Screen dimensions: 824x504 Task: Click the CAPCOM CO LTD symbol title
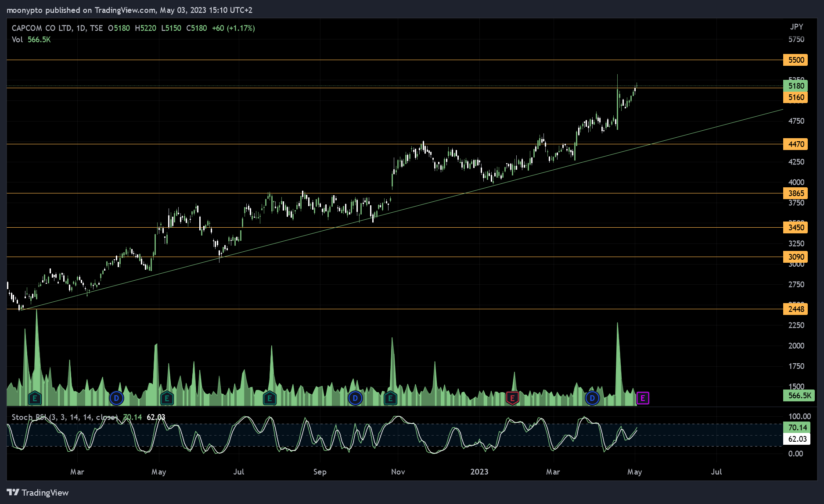(42, 28)
